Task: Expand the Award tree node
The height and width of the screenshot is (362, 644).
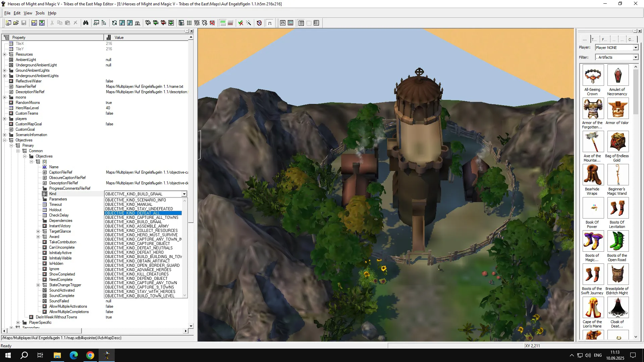Action: pyautogui.click(x=38, y=237)
